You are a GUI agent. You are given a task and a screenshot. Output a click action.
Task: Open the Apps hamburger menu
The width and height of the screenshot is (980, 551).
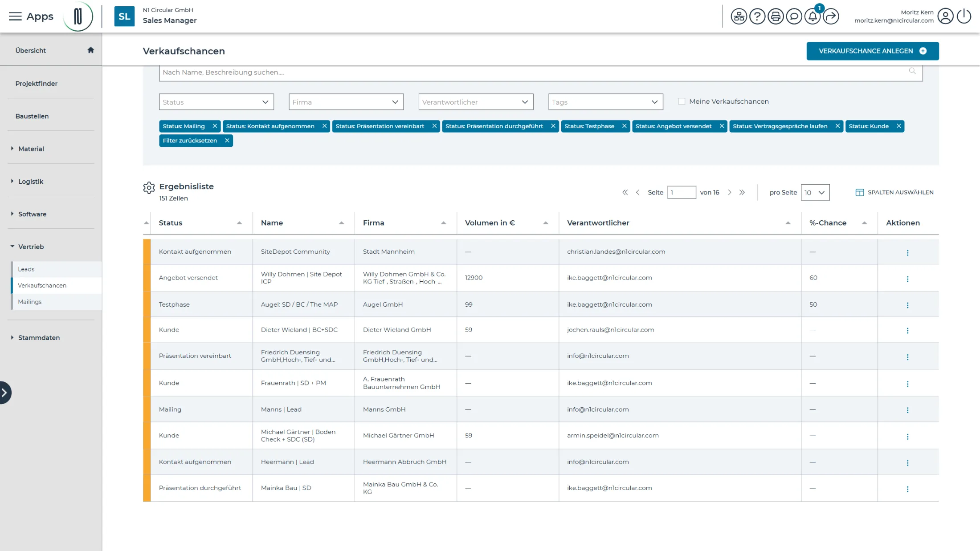coord(15,16)
